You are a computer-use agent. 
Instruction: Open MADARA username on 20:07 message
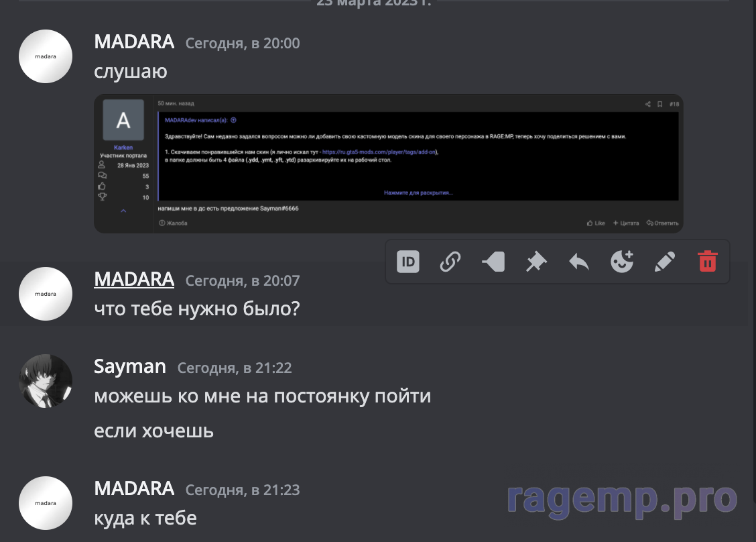click(x=134, y=280)
